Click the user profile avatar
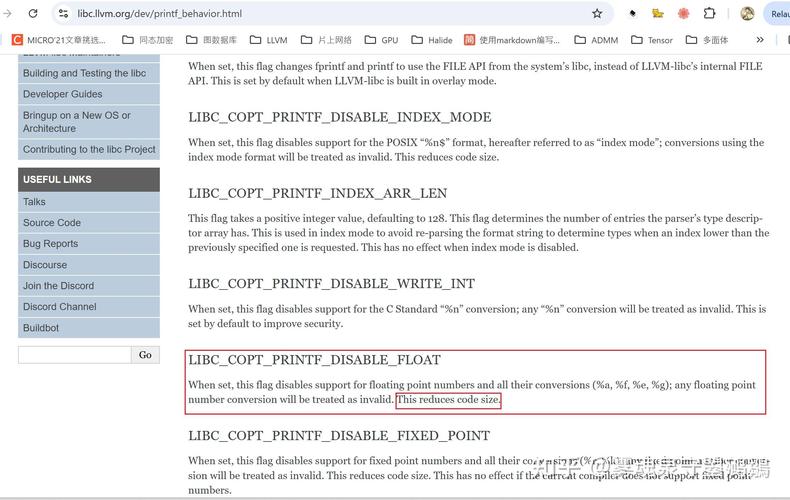Image resolution: width=790 pixels, height=500 pixels. 747,14
